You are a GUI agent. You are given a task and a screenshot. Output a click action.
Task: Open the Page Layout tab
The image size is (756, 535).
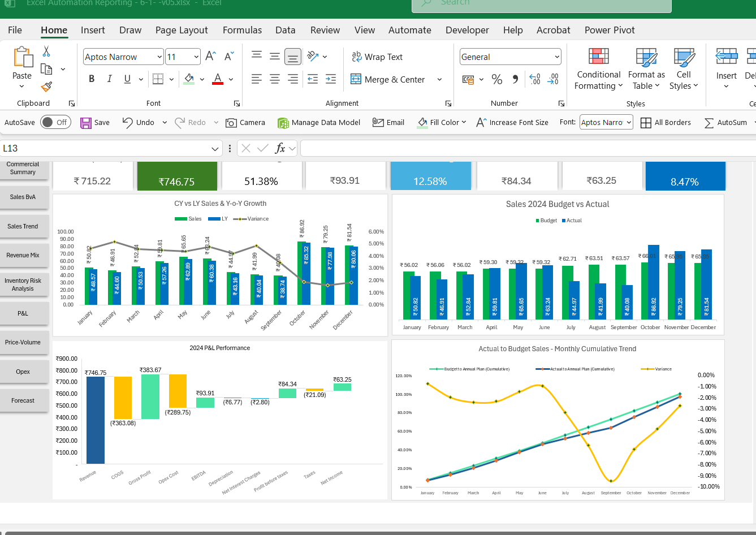tap(182, 30)
